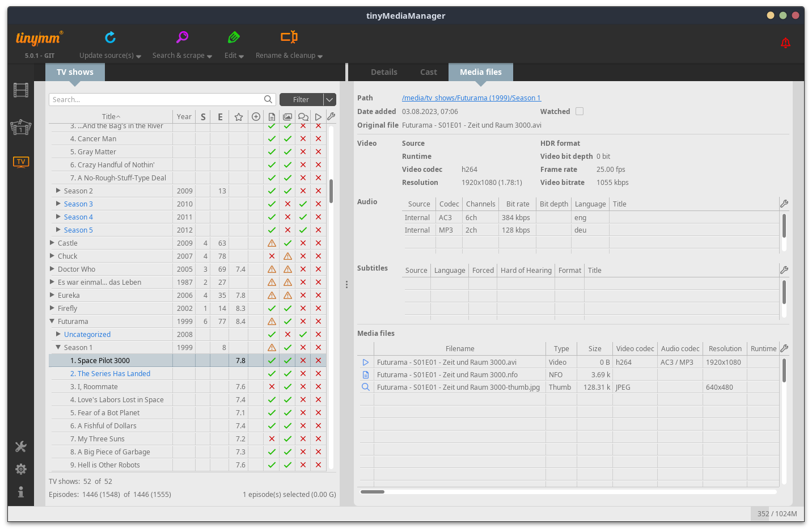Switch to the Details tab
This screenshot has width=812, height=531.
coord(384,72)
